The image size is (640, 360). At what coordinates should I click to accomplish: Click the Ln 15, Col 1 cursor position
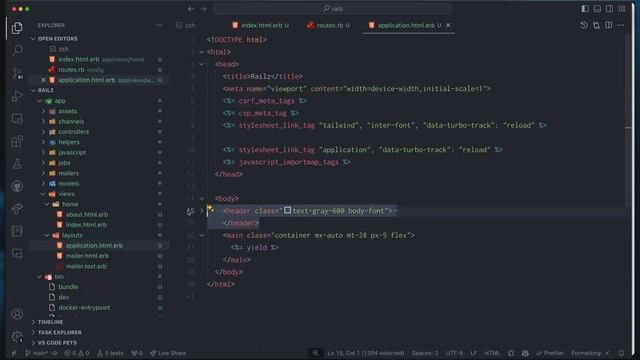pos(365,353)
